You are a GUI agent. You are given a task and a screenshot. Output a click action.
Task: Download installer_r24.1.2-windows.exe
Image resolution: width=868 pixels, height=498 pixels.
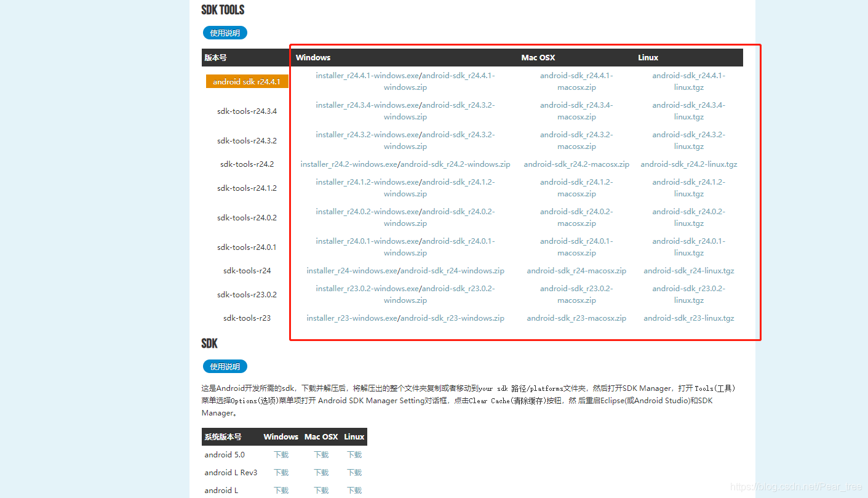pyautogui.click(x=367, y=182)
